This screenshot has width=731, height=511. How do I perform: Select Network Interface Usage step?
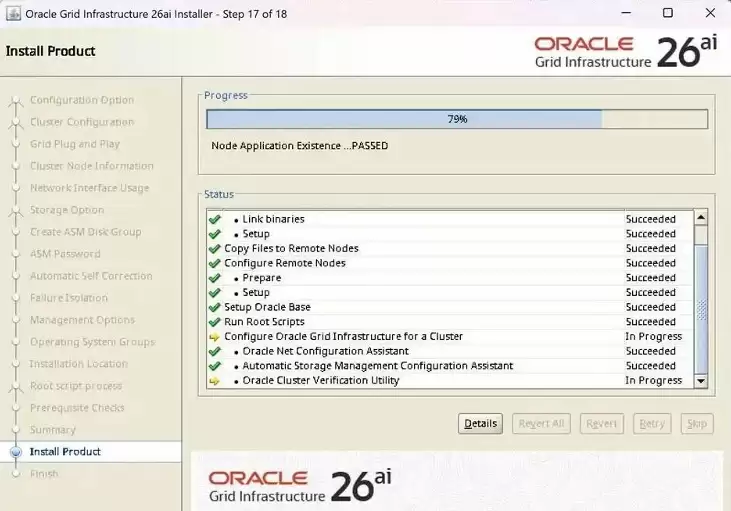90,187
